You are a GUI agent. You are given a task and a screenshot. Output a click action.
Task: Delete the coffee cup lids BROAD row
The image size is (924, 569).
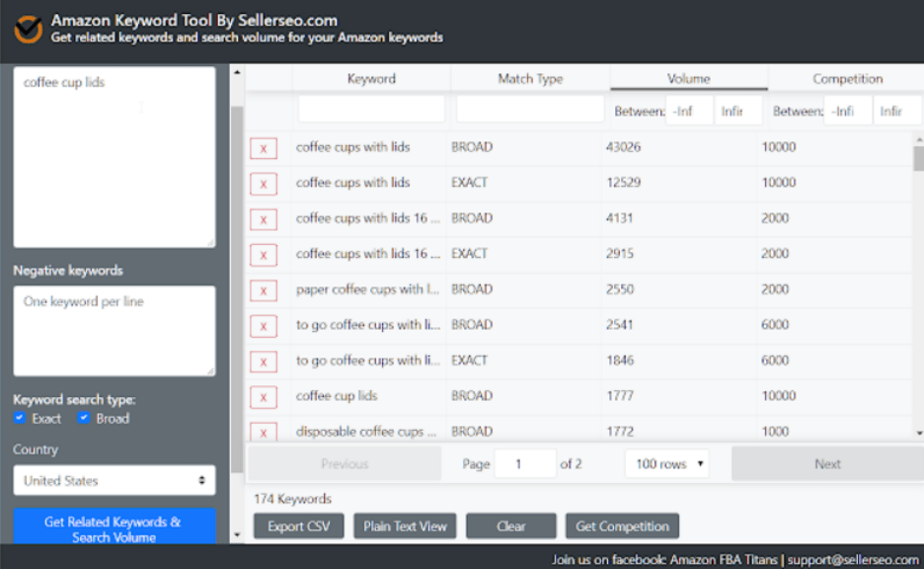pos(264,397)
